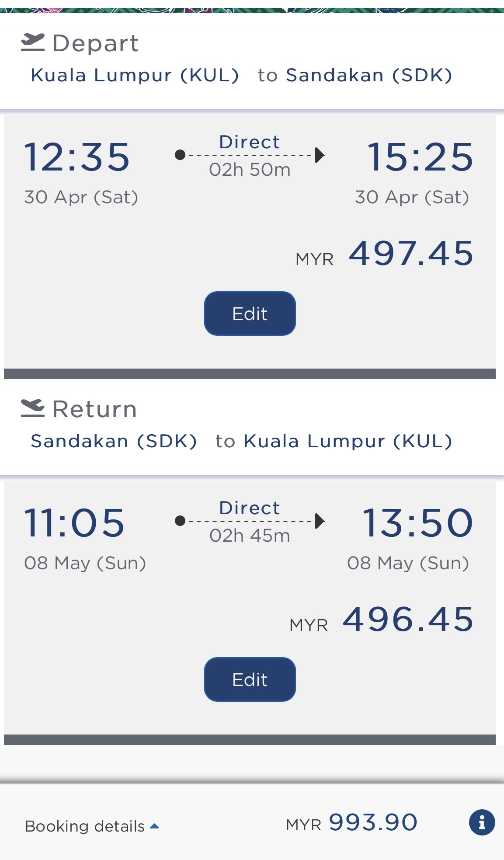Edit the Kuala Lumpur to Sandakan flight
This screenshot has height=860, width=504.
pos(250,313)
